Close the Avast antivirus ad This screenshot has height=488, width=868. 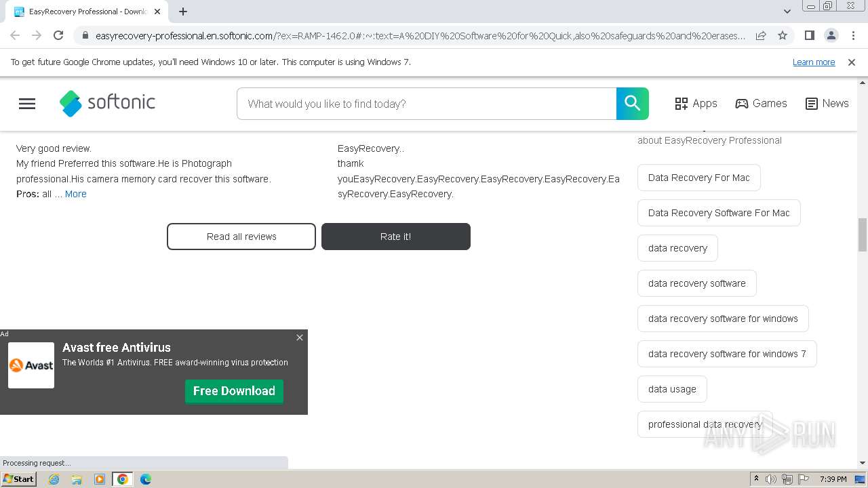300,338
